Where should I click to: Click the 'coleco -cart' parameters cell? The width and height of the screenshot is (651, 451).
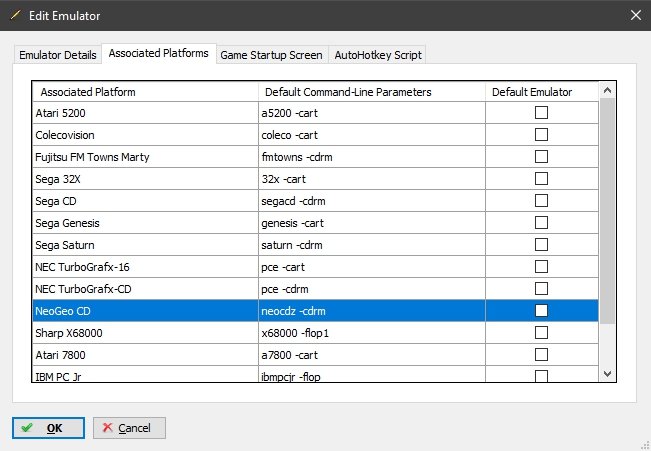click(x=372, y=135)
